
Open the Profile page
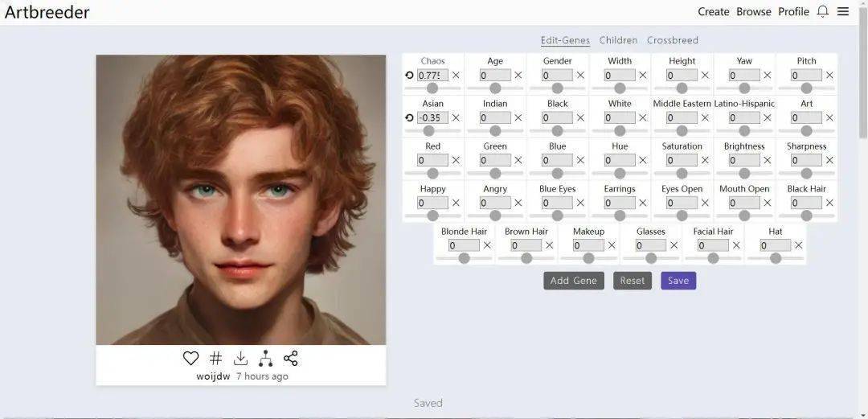pos(793,11)
